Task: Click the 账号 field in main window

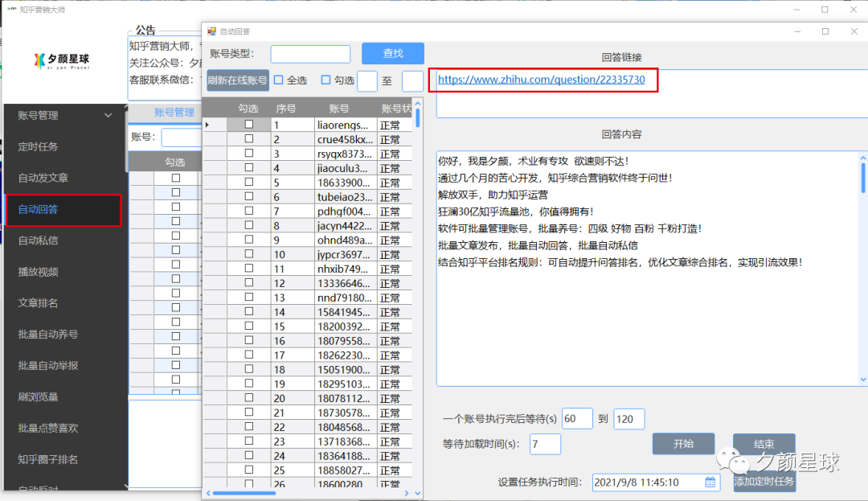Action: point(182,137)
